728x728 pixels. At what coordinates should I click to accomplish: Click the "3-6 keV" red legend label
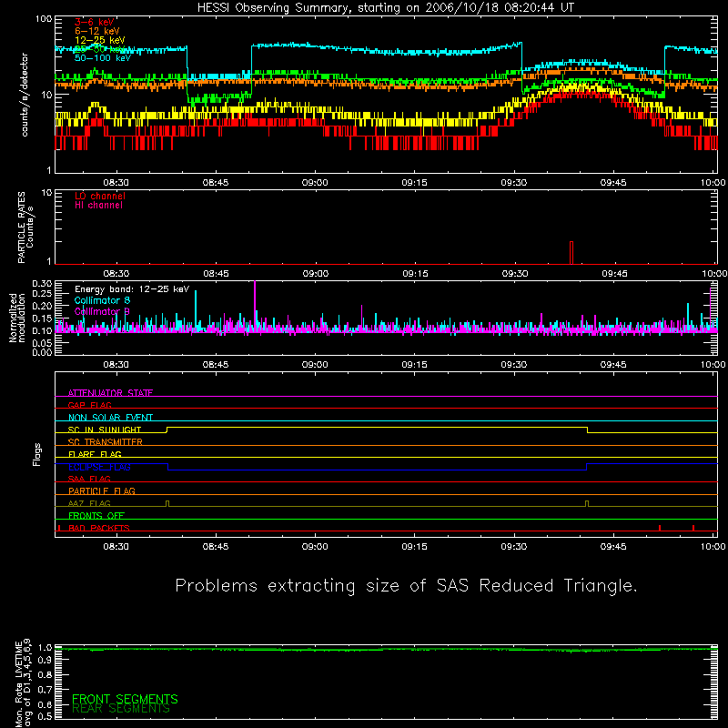click(x=95, y=22)
